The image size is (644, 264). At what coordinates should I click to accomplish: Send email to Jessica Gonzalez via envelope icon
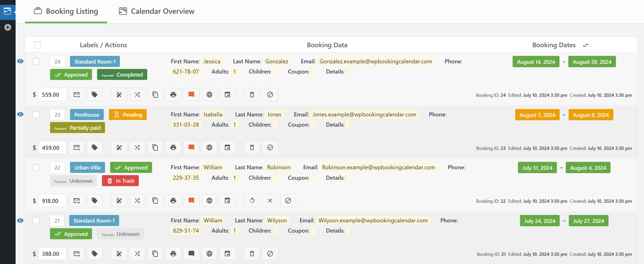point(76,94)
